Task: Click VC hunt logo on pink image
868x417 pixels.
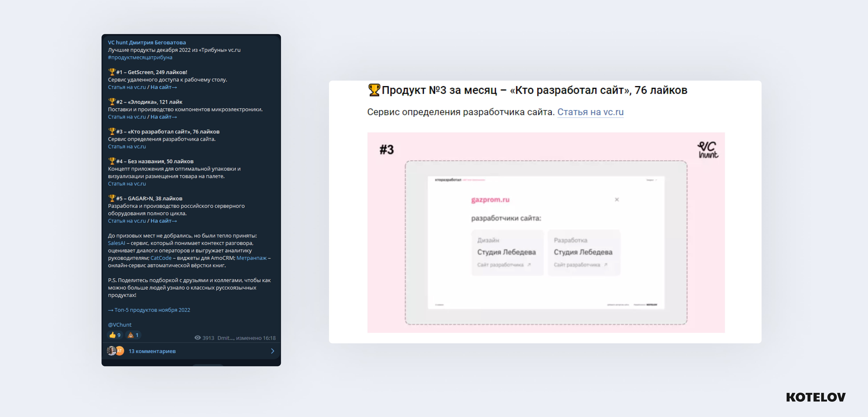Action: [708, 150]
